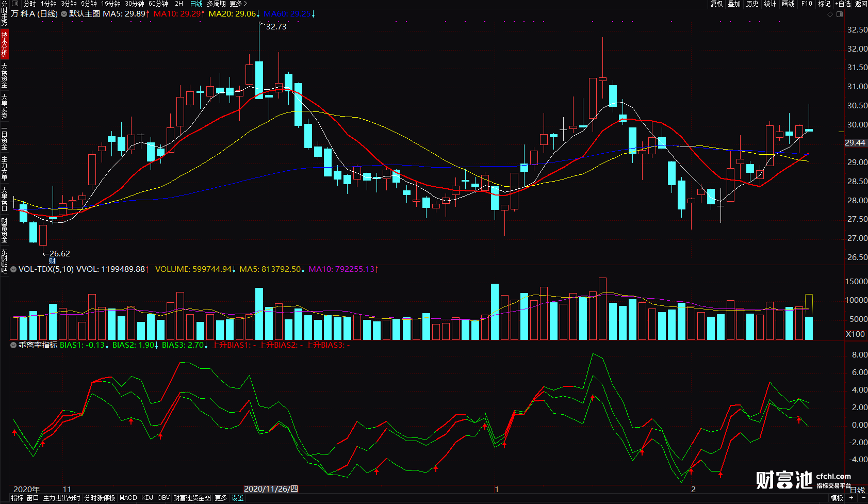The height and width of the screenshot is (504, 868).
Task: Select the 日线 daily period
Action: pyautogui.click(x=196, y=4)
